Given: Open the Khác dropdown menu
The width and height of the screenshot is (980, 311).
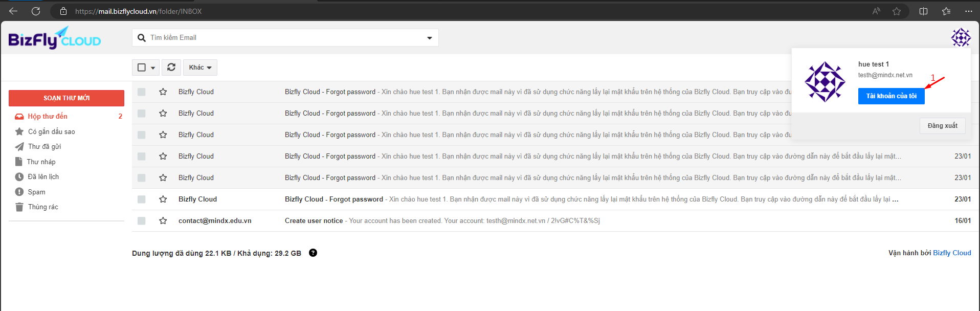Looking at the screenshot, I should [200, 68].
